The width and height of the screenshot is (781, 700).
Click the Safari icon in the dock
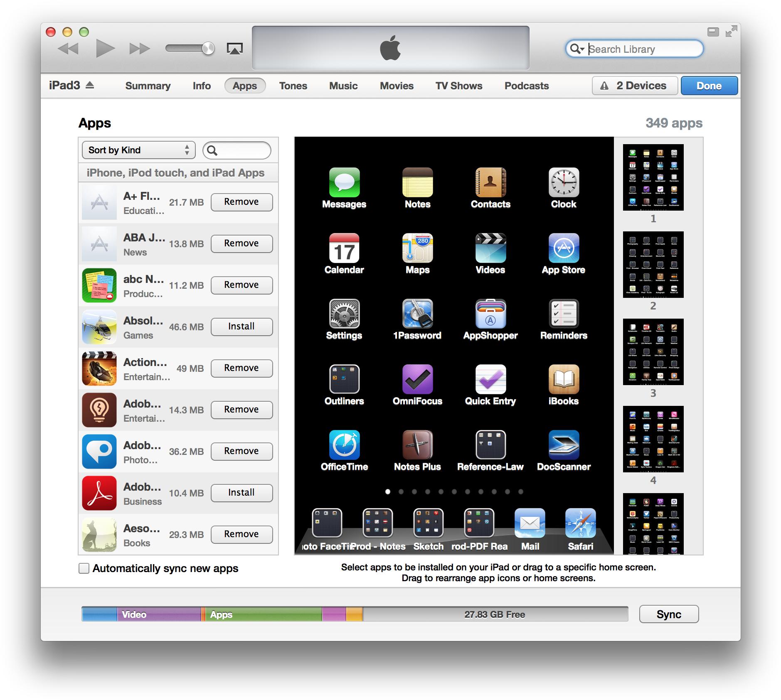(580, 523)
